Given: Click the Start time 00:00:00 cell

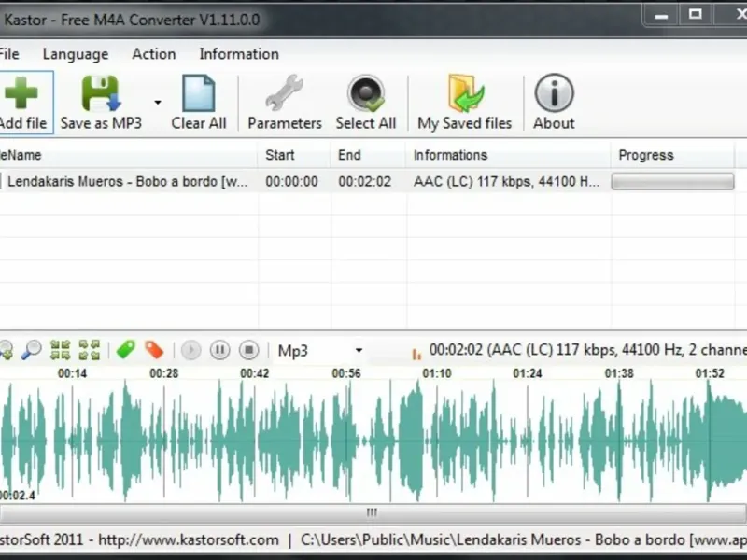Looking at the screenshot, I should click(291, 181).
